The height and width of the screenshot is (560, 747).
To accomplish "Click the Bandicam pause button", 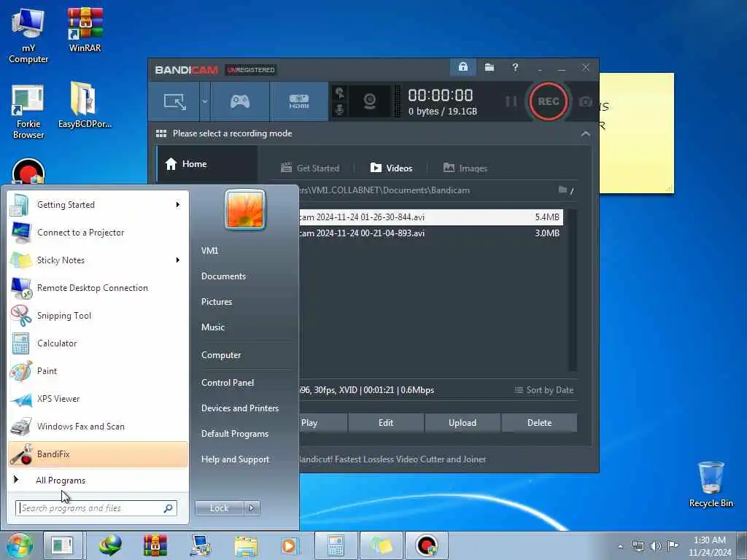I will pos(511,101).
